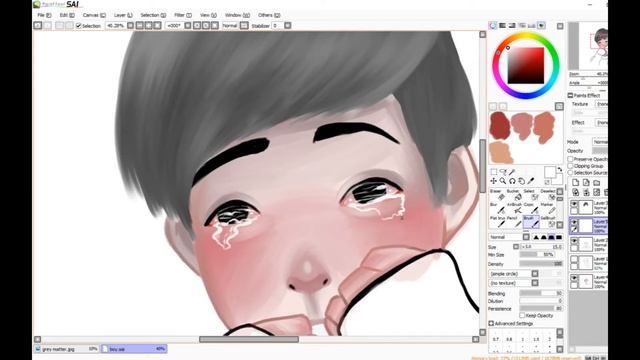
Task: Show the color wheel panel icon
Action: pos(493,25)
